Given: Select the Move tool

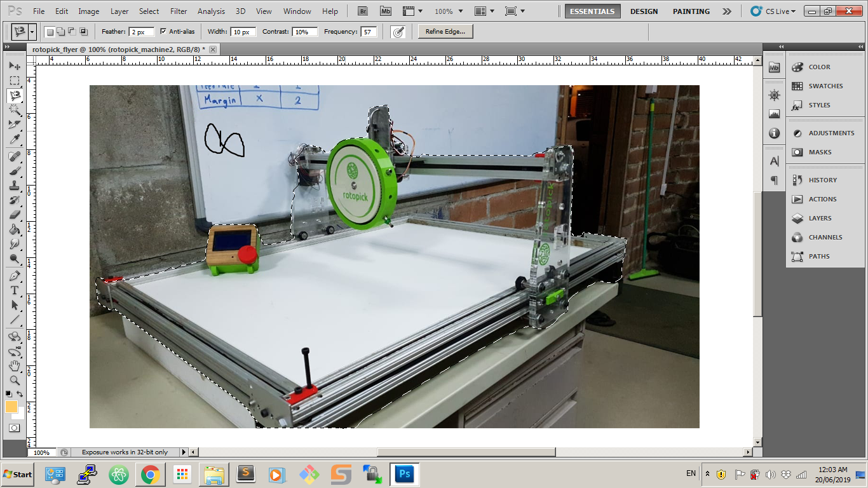Looking at the screenshot, I should (x=15, y=64).
